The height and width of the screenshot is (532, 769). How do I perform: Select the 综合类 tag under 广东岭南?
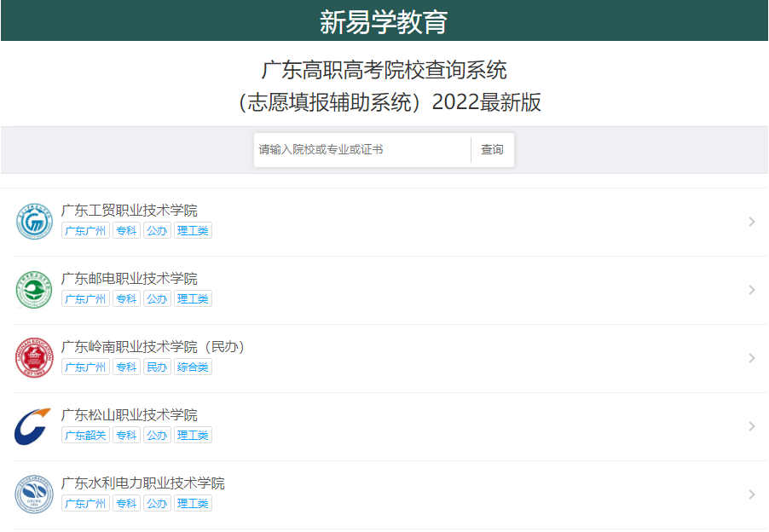coord(192,367)
